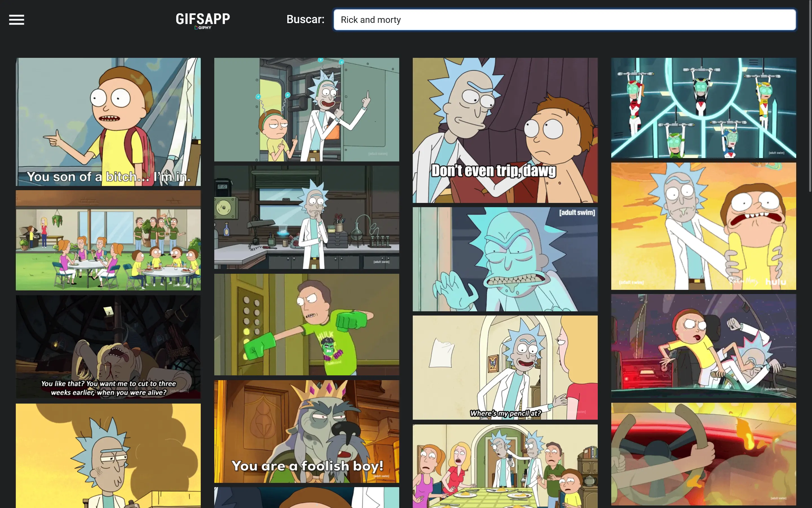
Task: Open the hamburger menu icon
Action: click(16, 20)
